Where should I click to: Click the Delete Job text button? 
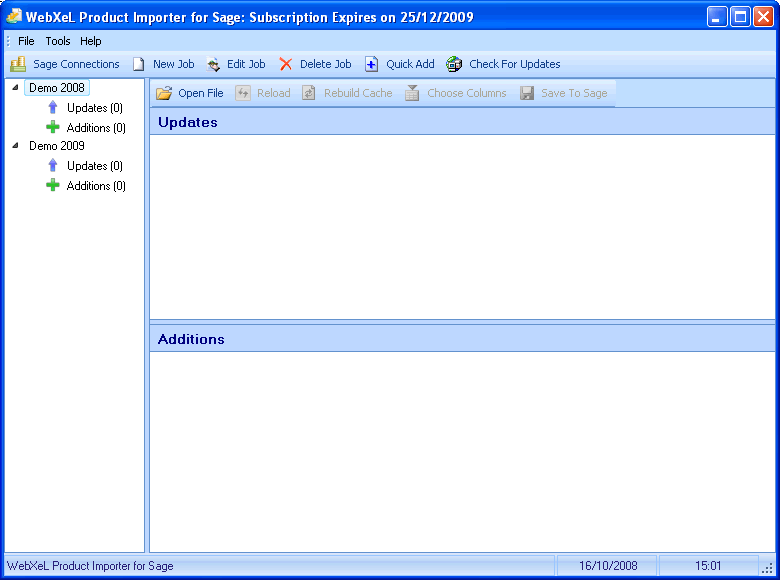[326, 64]
